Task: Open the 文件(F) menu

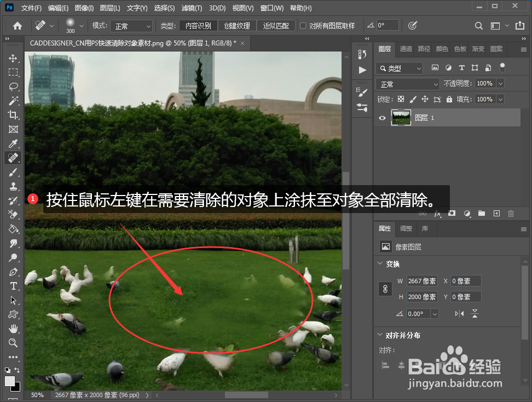Action: (x=31, y=8)
